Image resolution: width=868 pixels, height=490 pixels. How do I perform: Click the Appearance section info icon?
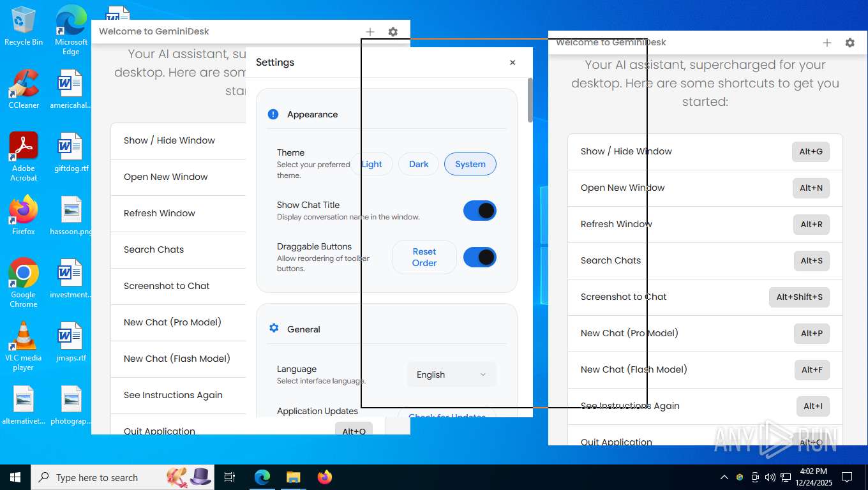pos(273,114)
